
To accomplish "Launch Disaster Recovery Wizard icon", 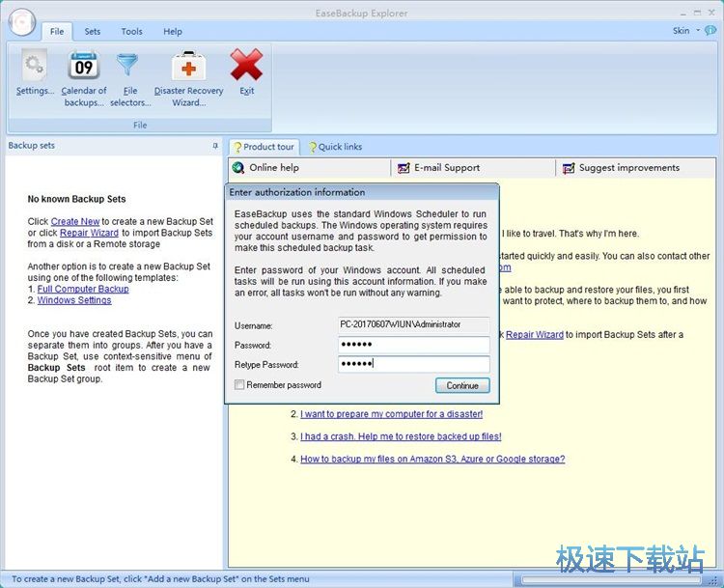I will click(188, 66).
